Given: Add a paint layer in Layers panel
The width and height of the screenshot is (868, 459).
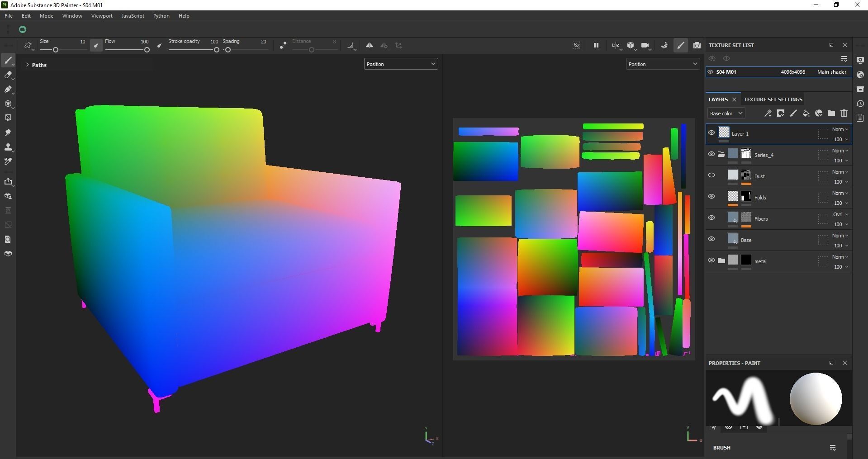Looking at the screenshot, I should (793, 114).
